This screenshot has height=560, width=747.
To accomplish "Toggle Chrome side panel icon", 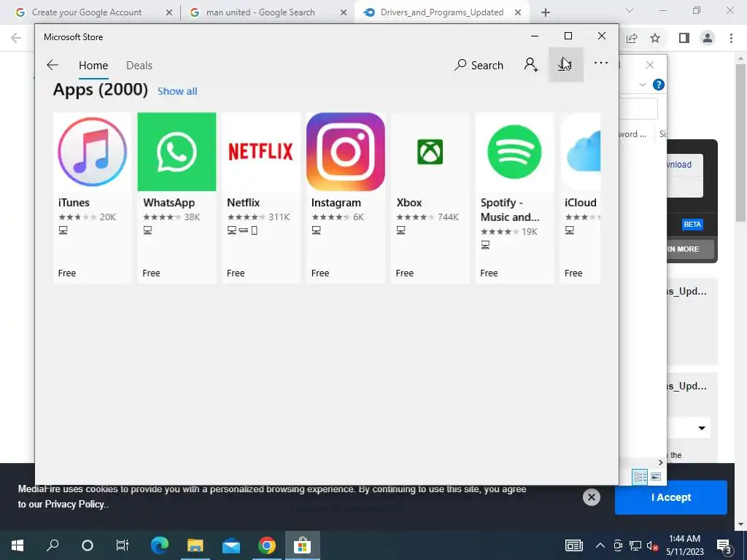I will click(684, 38).
